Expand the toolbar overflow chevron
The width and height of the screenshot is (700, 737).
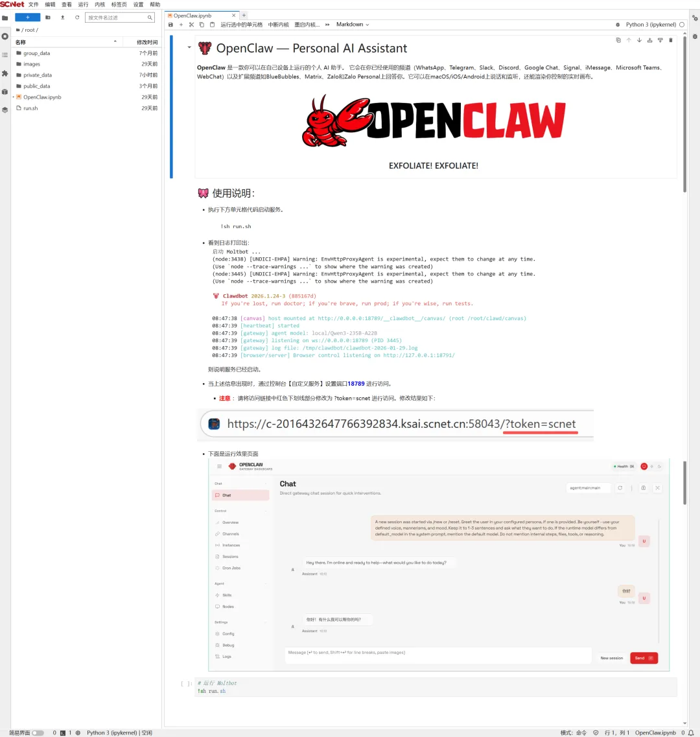coord(327,25)
